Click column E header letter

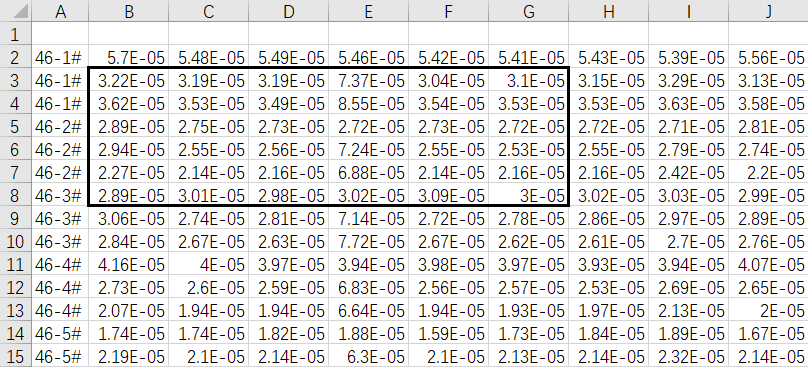[x=368, y=11]
